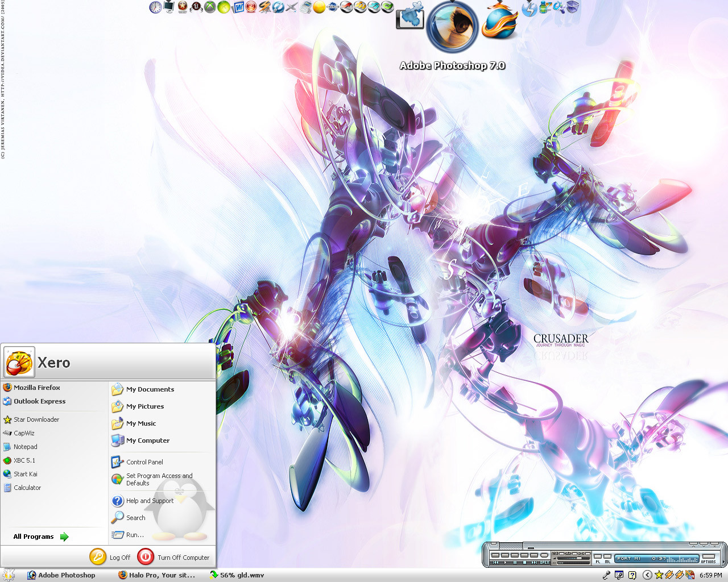
Task: Open Outlook Express from the start menu
Action: click(34, 401)
